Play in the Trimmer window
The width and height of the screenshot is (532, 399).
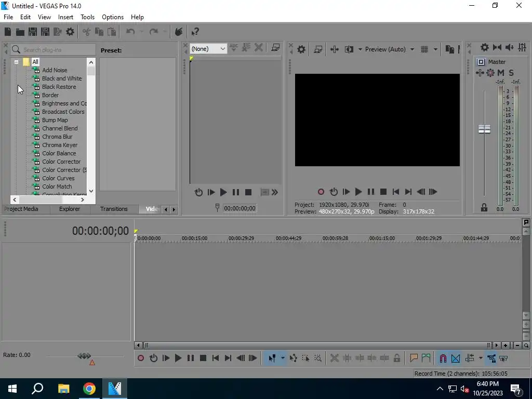pos(223,192)
